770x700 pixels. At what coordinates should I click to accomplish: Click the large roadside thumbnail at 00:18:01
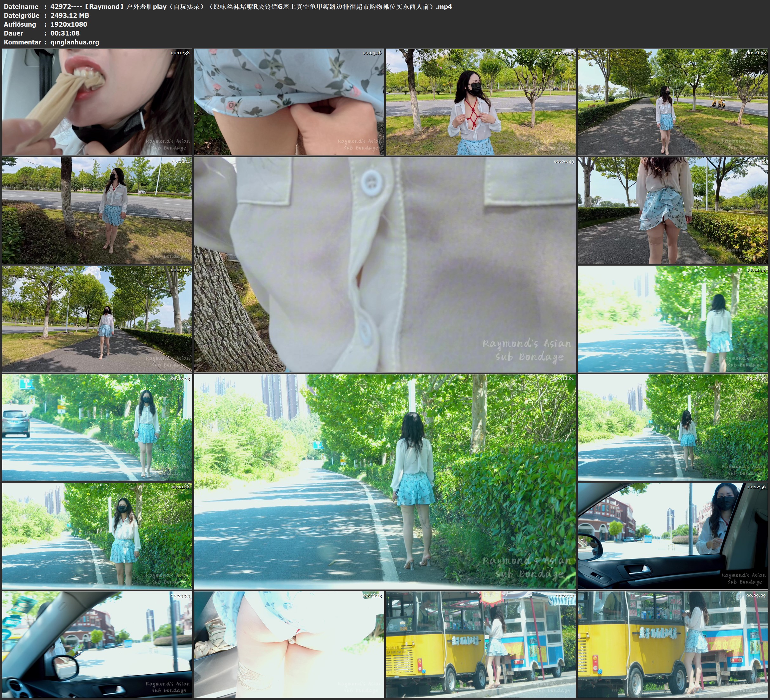[385, 481]
